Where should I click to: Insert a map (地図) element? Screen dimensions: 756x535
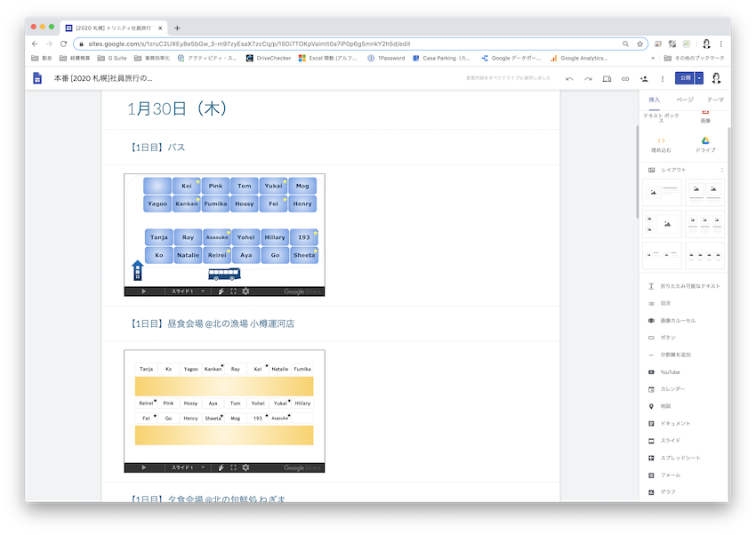pos(664,406)
